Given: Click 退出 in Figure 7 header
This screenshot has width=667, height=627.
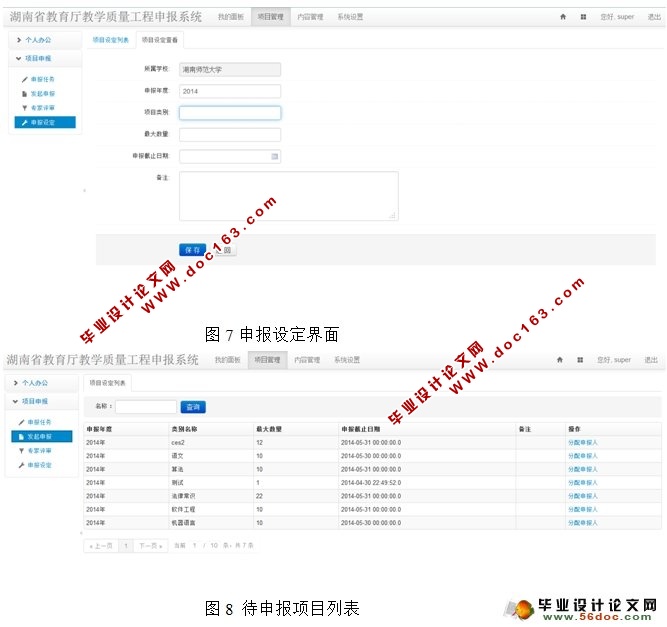Looking at the screenshot, I should (654, 17).
